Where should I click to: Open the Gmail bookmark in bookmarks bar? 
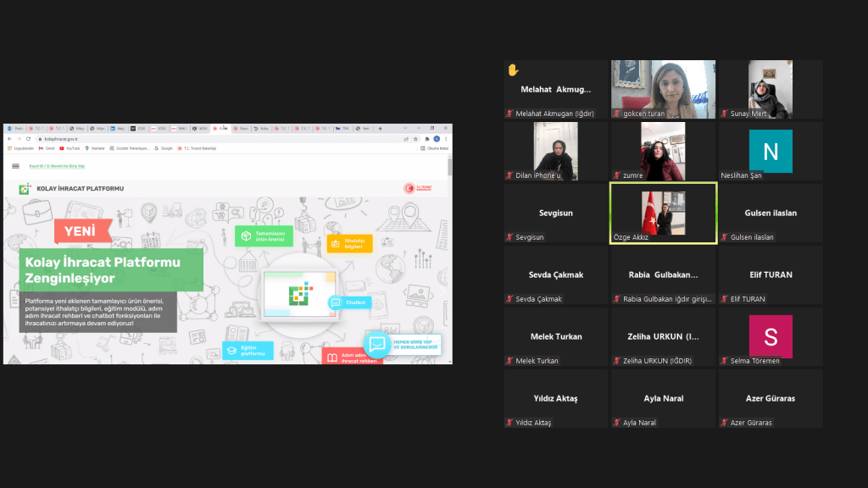coord(47,148)
